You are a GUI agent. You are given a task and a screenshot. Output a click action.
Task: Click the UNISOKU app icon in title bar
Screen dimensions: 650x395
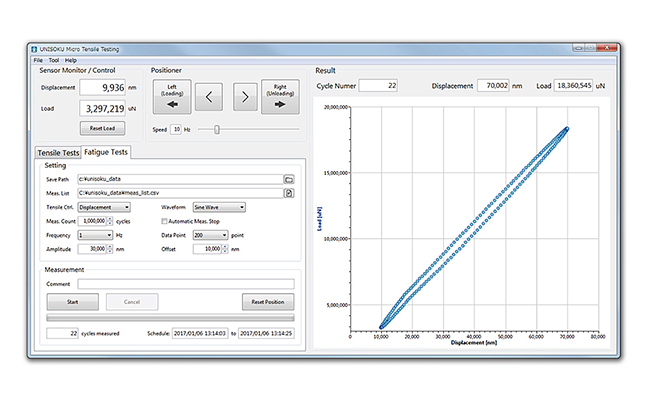34,49
